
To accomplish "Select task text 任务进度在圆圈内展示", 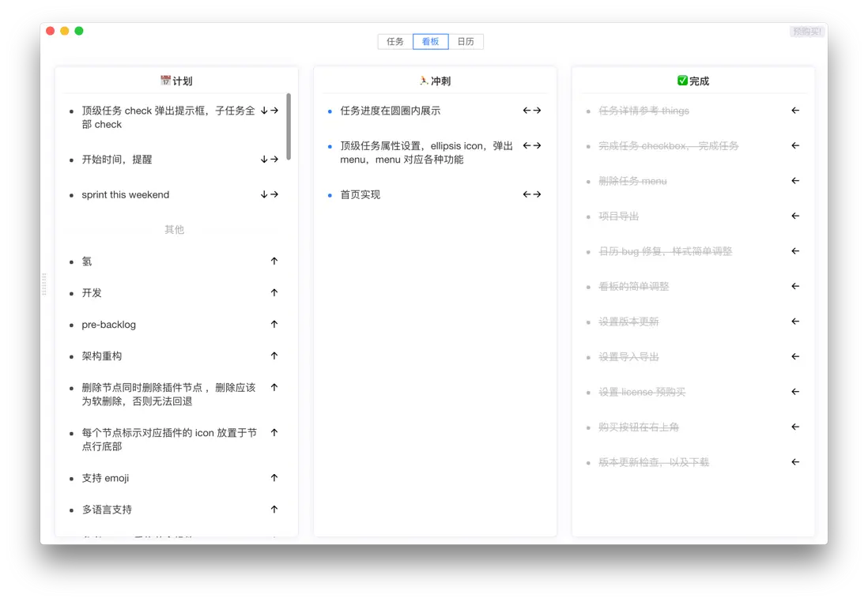I will click(391, 111).
